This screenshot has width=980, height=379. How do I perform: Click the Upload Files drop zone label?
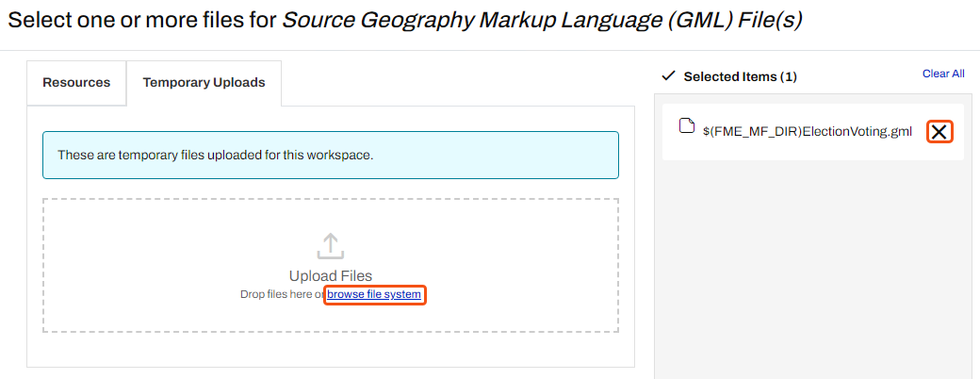click(x=331, y=276)
